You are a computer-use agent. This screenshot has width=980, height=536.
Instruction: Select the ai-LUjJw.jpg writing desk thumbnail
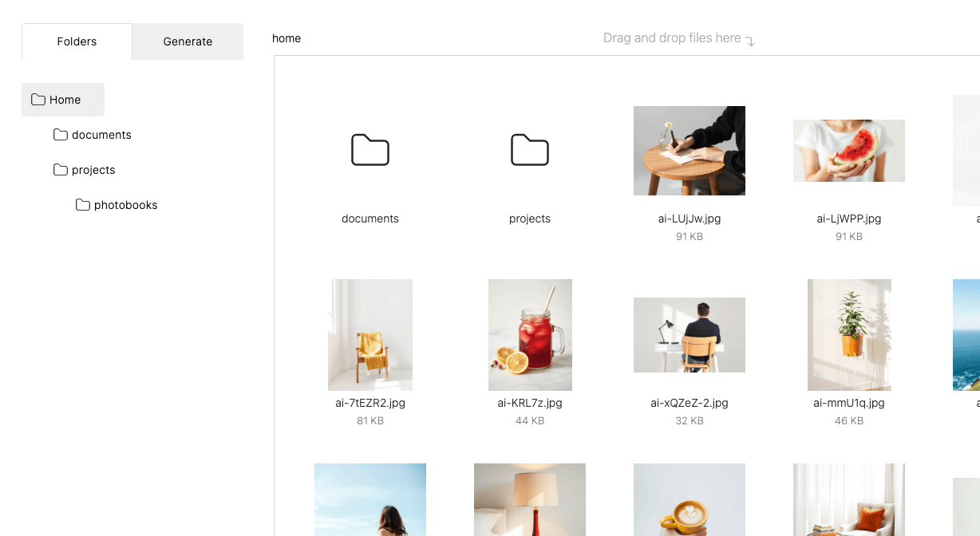tap(690, 151)
